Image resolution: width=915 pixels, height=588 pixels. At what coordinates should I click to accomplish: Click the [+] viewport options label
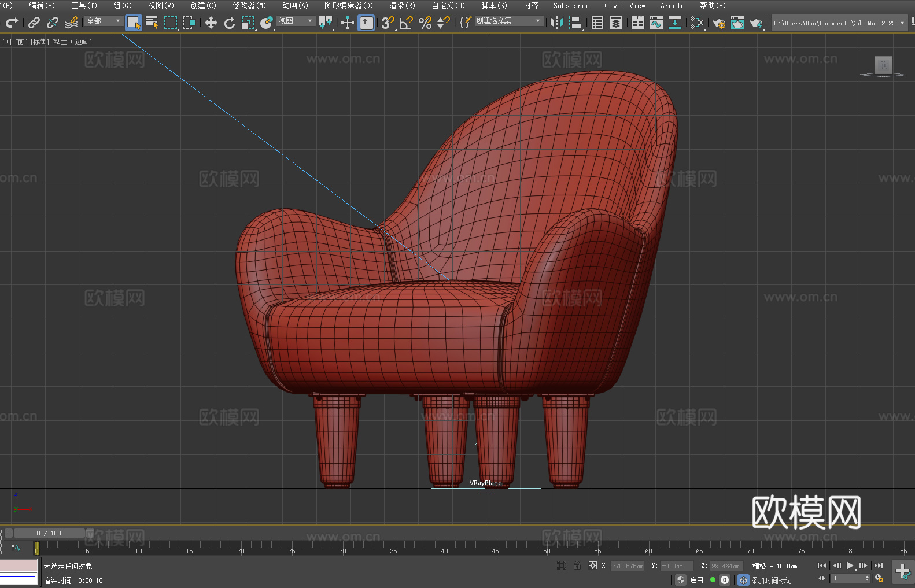[7, 42]
